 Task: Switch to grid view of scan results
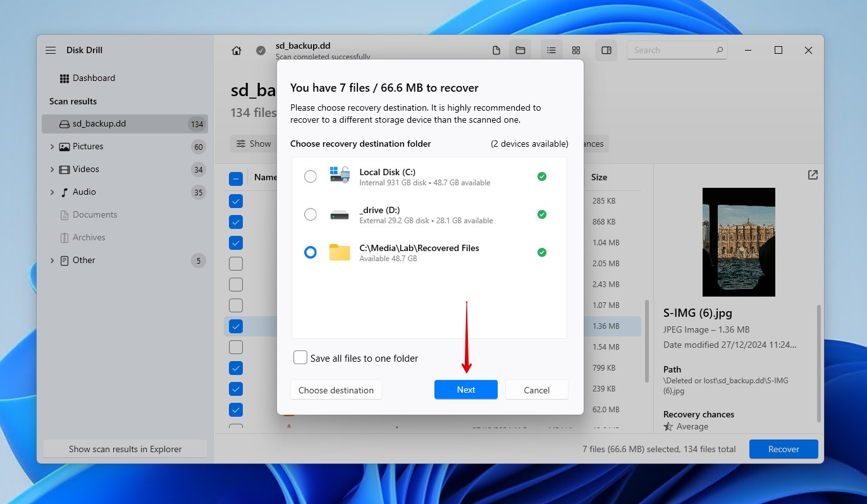click(x=575, y=50)
